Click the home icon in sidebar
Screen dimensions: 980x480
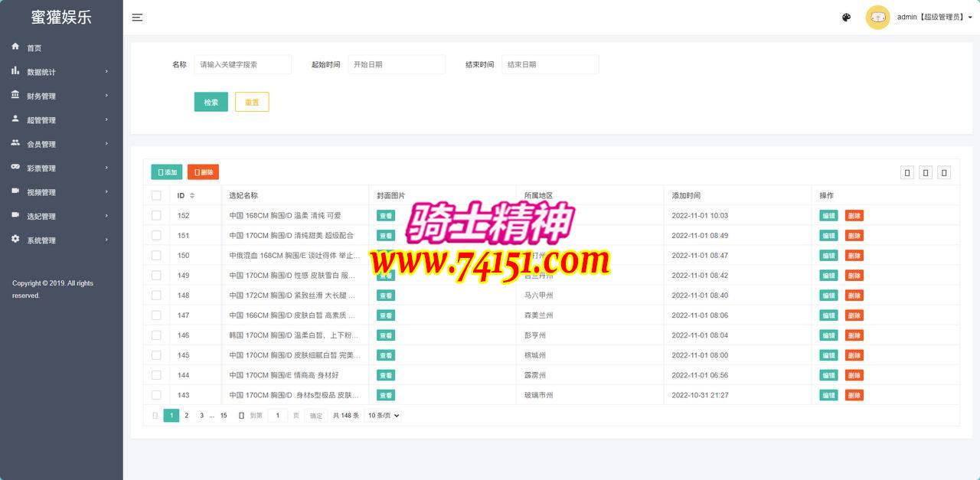pyautogui.click(x=15, y=47)
